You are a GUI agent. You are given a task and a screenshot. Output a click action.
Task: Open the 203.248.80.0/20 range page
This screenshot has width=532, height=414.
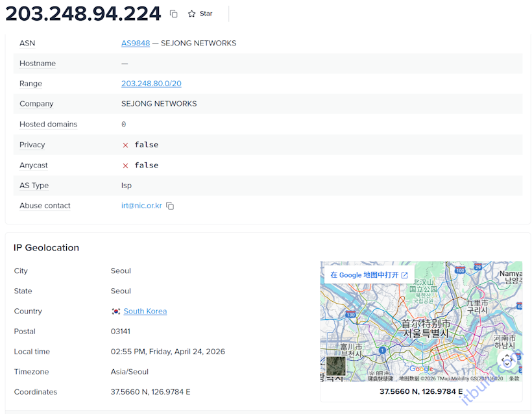tap(151, 84)
